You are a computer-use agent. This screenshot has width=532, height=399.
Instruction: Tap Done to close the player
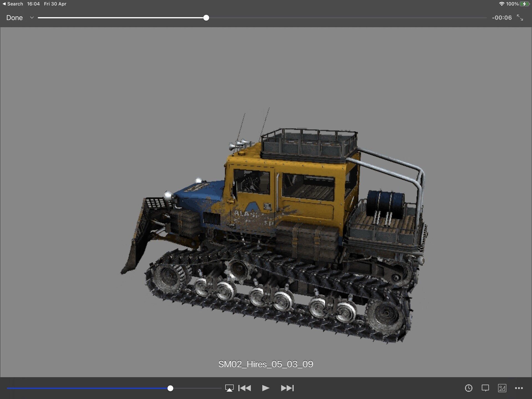14,18
